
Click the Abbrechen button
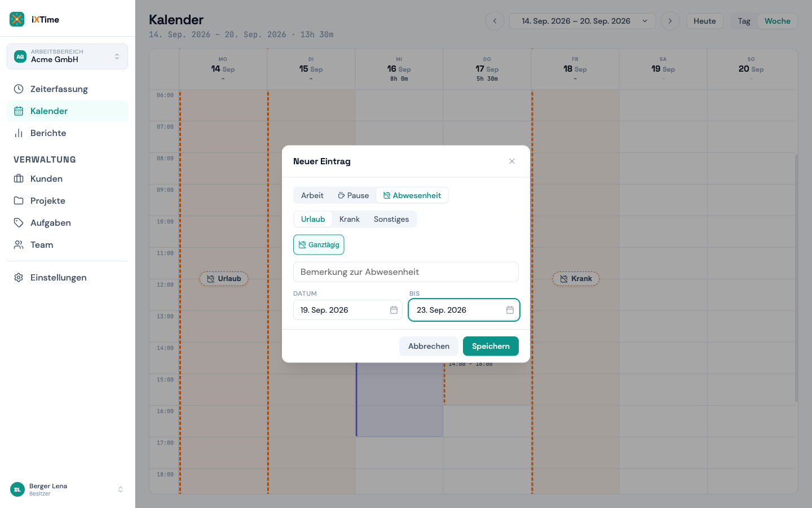click(429, 346)
